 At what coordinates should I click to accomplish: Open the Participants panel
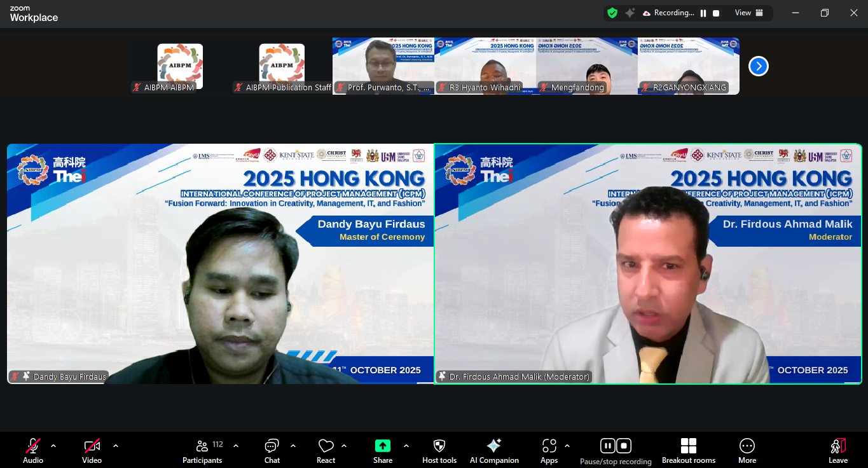click(202, 451)
